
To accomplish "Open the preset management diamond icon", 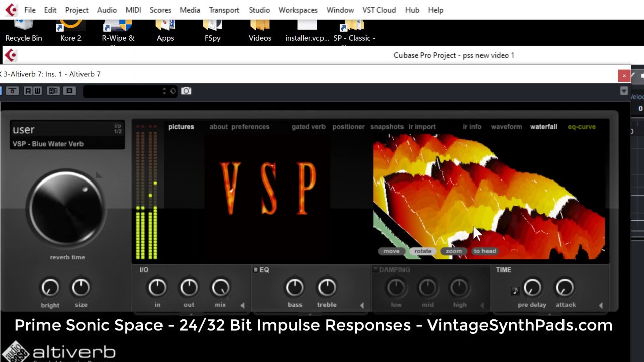I will pos(173,91).
